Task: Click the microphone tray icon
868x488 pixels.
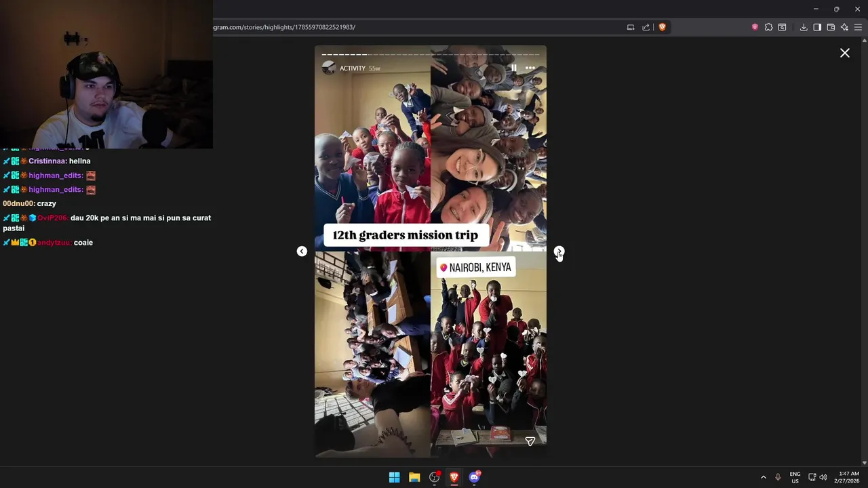Action: click(778, 477)
